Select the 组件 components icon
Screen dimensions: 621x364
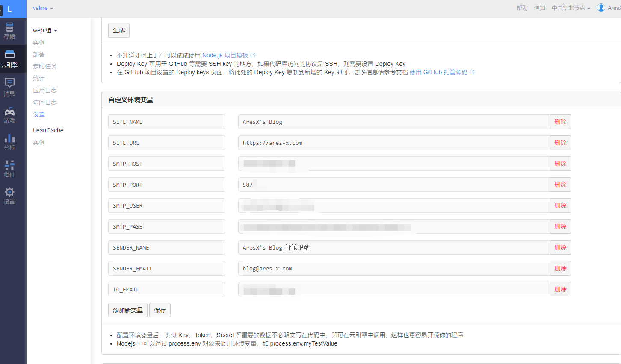(x=9, y=165)
